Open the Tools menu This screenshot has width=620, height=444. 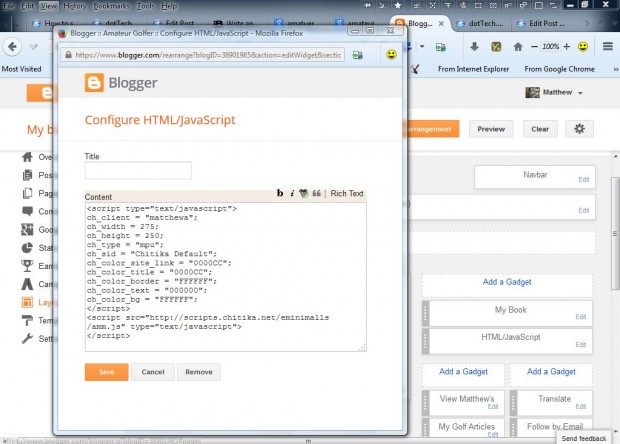145,6
